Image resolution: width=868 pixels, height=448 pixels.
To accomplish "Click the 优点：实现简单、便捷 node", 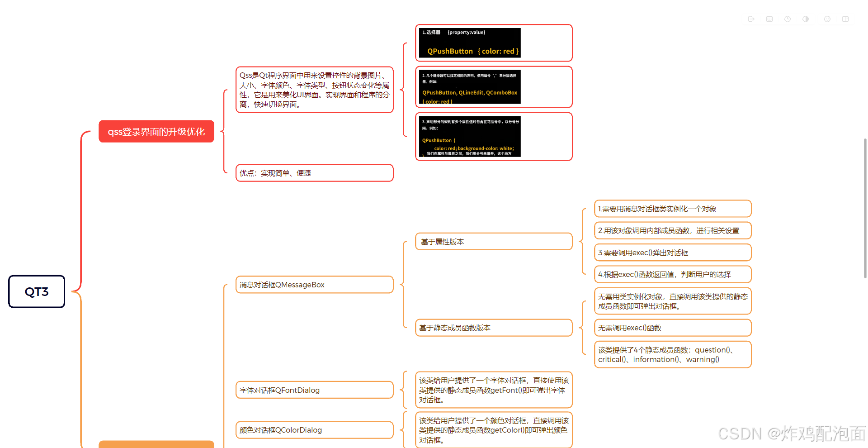I will click(314, 173).
